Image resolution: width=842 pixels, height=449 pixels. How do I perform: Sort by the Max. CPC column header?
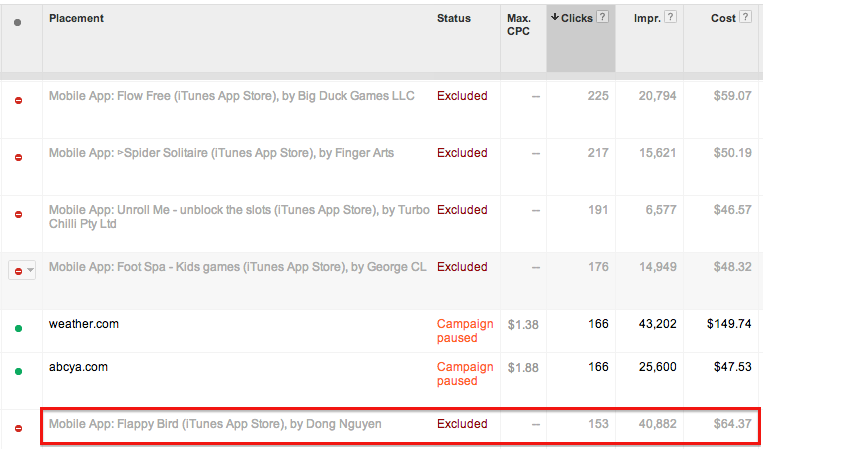click(x=518, y=25)
